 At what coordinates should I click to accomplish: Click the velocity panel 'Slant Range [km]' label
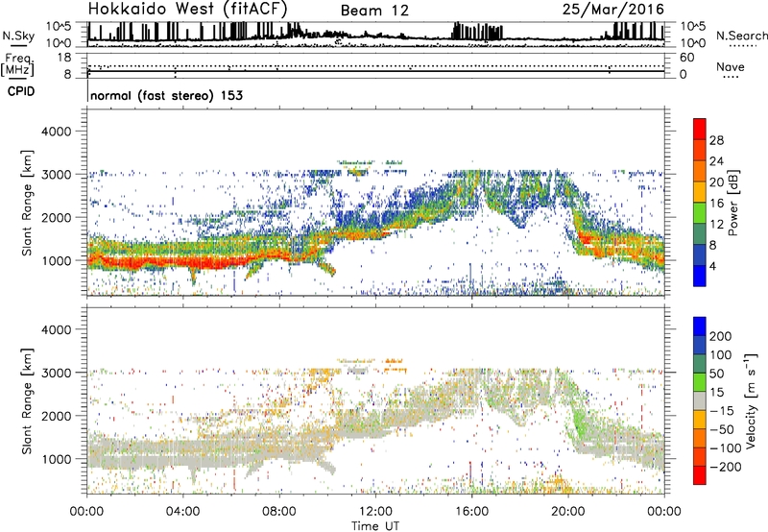27,401
